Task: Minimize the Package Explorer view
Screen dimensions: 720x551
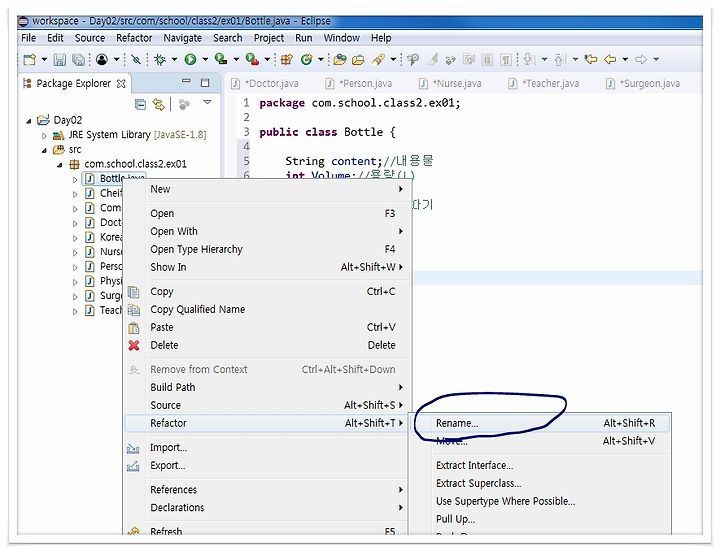Action: pos(186,81)
